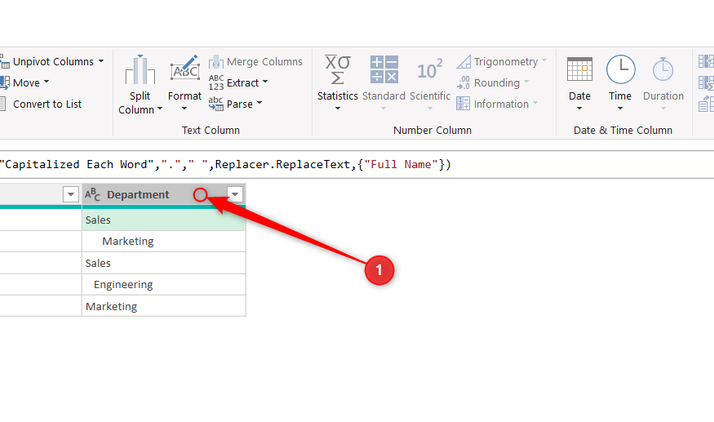Open the Information dropdown
714x422 pixels.
point(536,103)
